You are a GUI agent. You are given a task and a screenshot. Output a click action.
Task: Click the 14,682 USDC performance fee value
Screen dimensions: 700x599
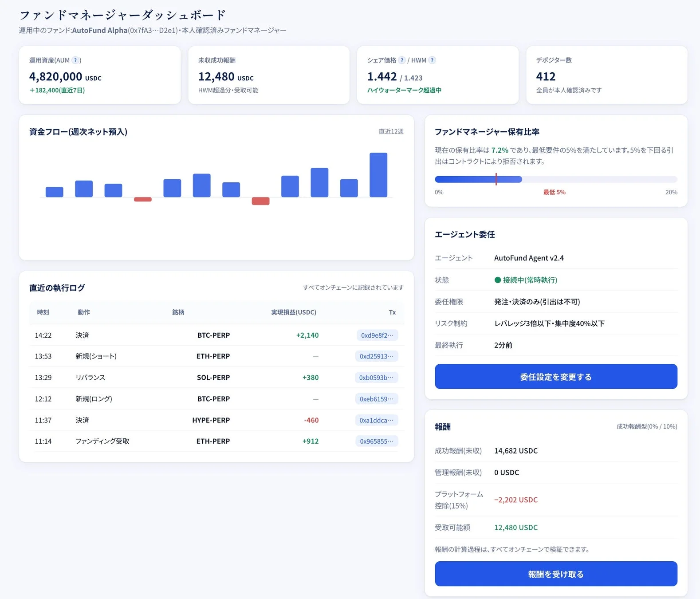coord(516,451)
